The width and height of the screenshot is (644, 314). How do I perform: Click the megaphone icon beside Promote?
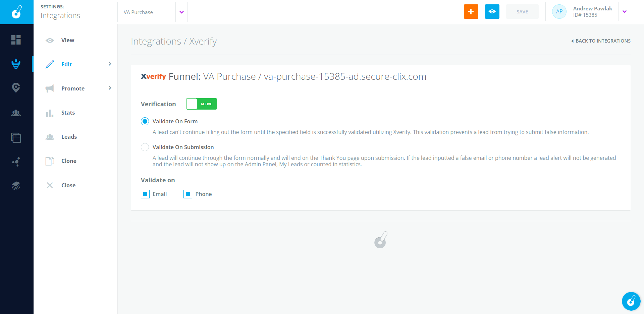coord(50,88)
